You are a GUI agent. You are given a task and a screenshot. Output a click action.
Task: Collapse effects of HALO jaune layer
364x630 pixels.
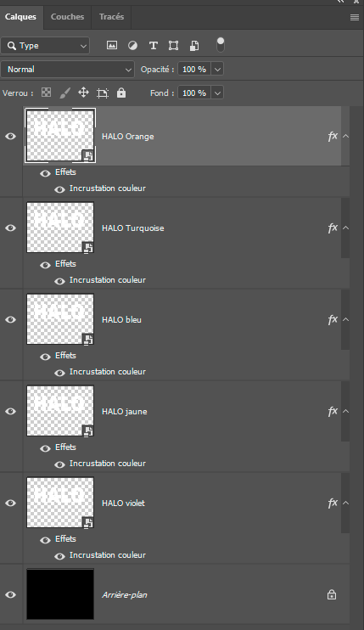(345, 412)
